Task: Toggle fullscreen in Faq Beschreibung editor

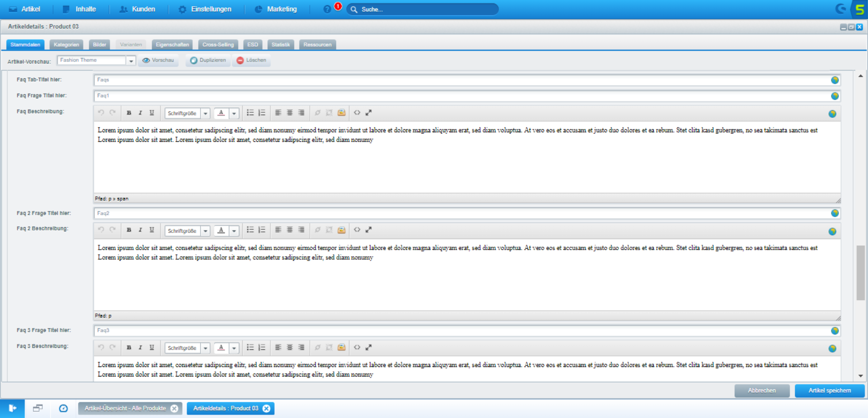Action: 368,113
